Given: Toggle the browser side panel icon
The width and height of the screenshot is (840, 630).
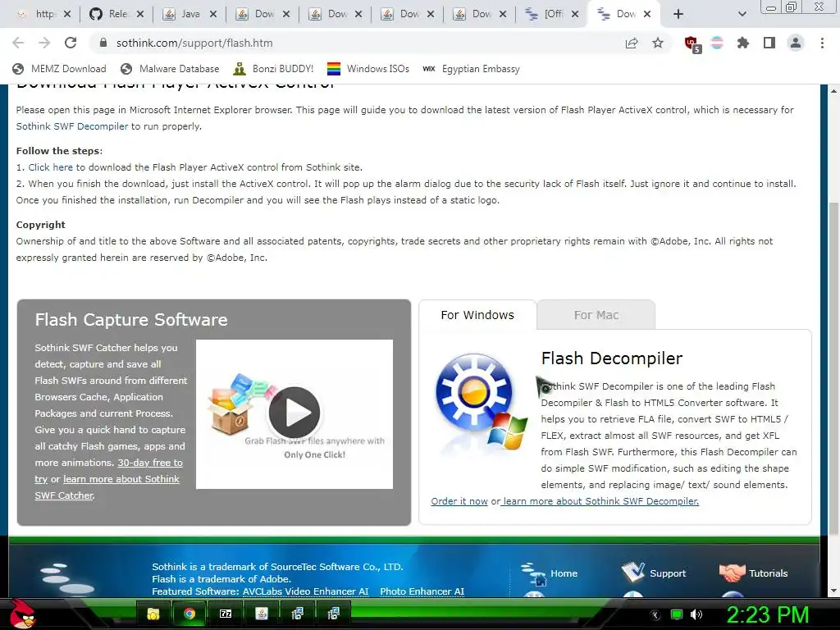Looking at the screenshot, I should (x=769, y=43).
